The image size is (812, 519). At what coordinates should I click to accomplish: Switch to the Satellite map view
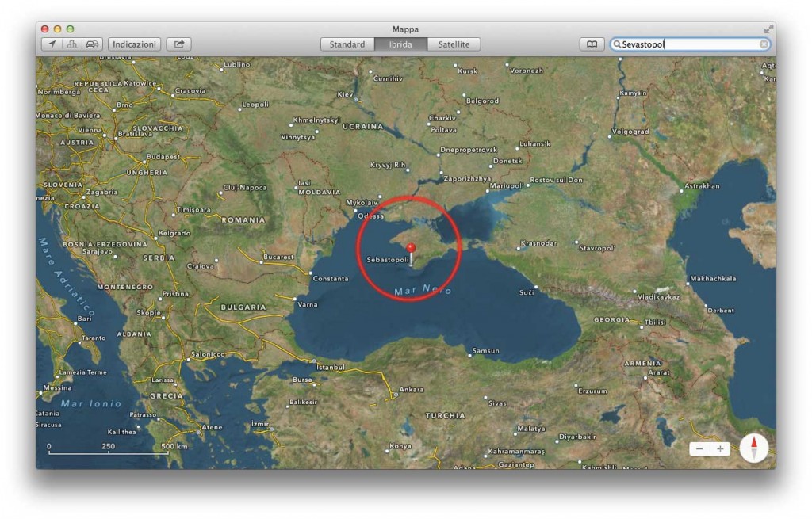454,44
